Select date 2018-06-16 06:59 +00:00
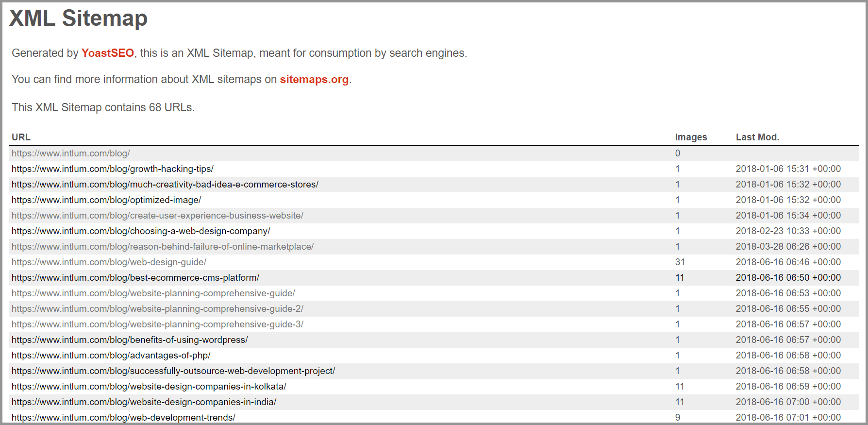868x425 pixels. pos(788,387)
